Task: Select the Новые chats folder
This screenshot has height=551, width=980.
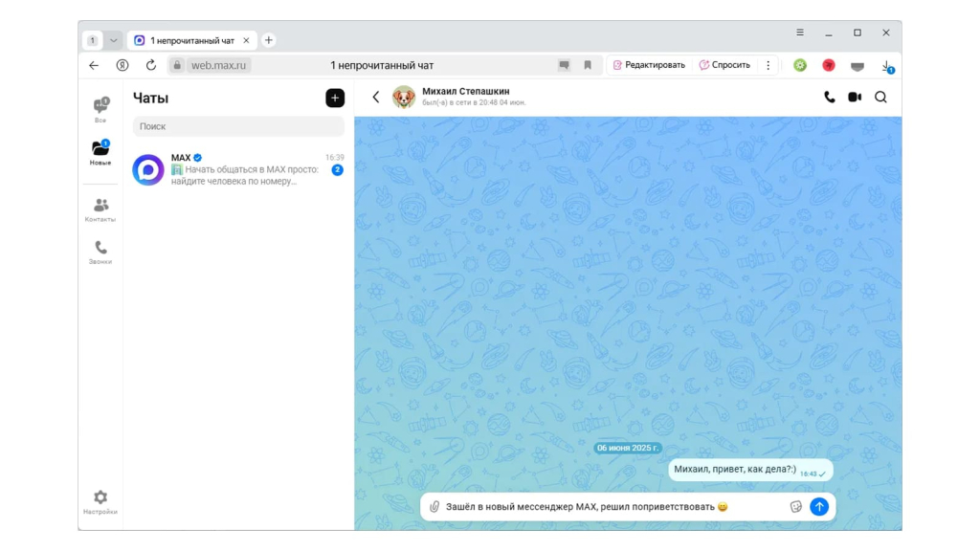Action: tap(100, 153)
